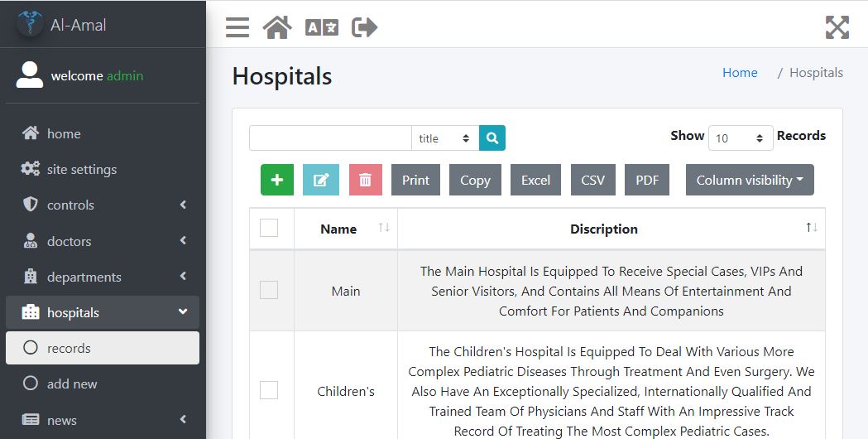Viewport: 868px width, 439px height.
Task: Edit selected record with the pencil button
Action: click(321, 180)
